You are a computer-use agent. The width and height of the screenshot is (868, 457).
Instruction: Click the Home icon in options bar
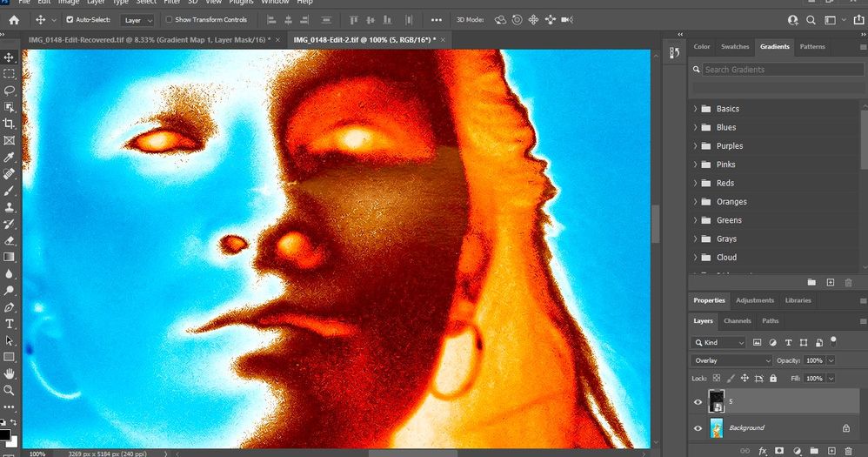14,20
